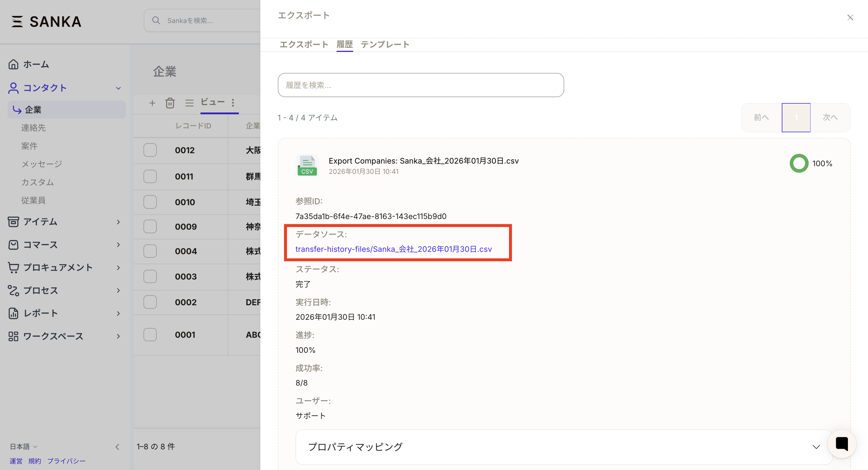Click the 次へ pagination button
868x470 pixels.
pos(830,117)
